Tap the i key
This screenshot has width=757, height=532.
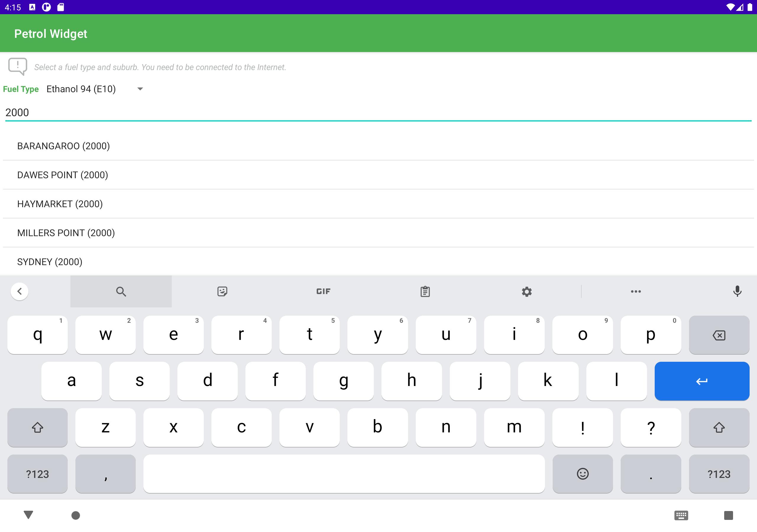coord(514,335)
